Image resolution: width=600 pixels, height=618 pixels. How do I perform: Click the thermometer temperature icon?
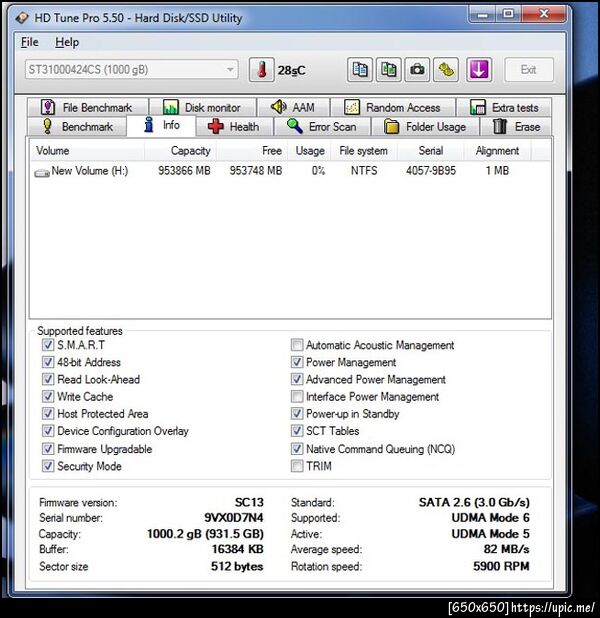point(261,70)
